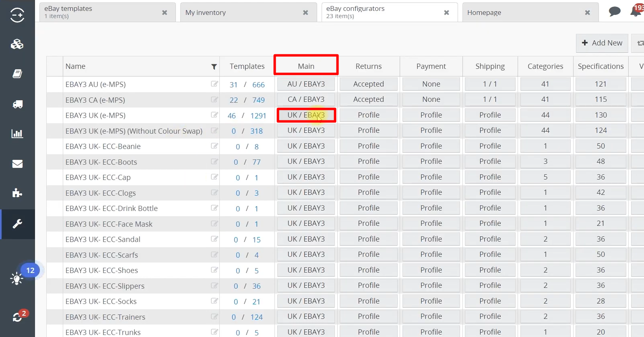Open the 318 templates link for Without Colour Swap
The image size is (644, 337).
pos(256,131)
